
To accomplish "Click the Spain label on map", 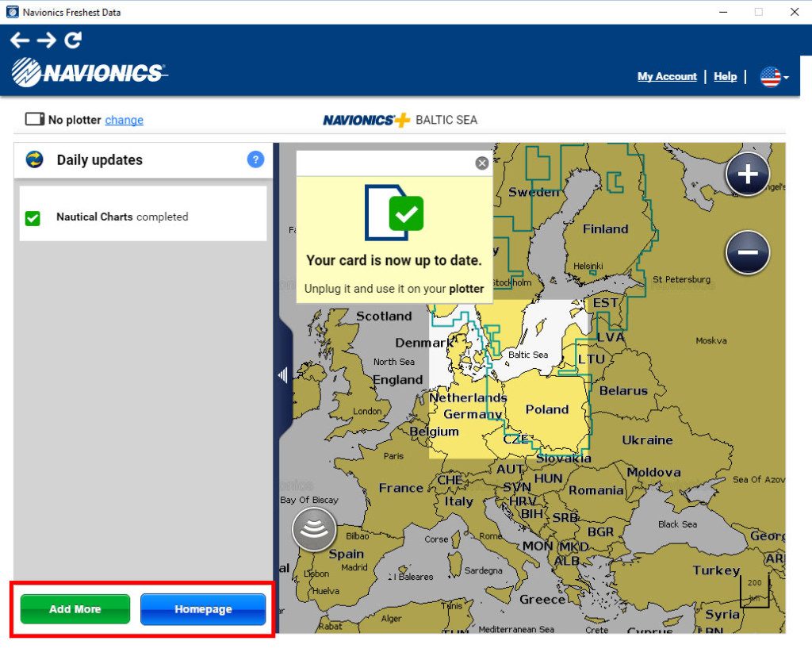I will [x=347, y=554].
